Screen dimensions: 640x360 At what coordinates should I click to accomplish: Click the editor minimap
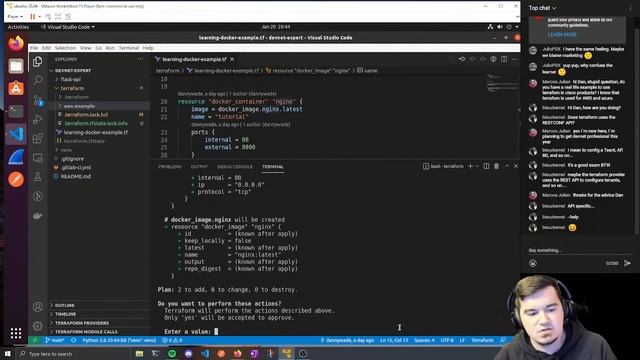tap(502, 82)
